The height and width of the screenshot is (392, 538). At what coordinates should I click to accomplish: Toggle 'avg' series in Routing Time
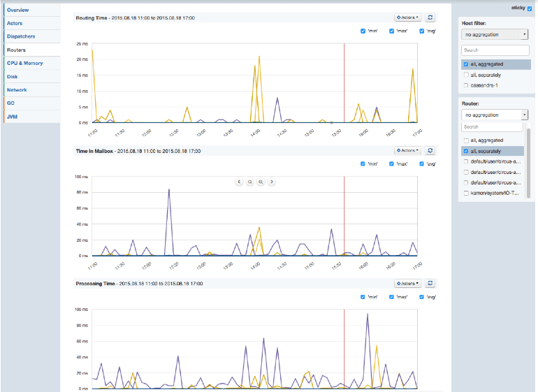[422, 31]
